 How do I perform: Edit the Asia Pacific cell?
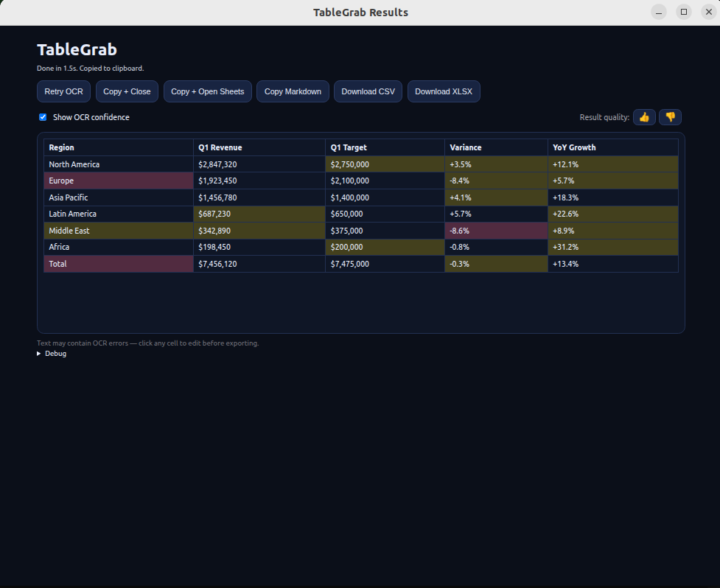click(119, 197)
